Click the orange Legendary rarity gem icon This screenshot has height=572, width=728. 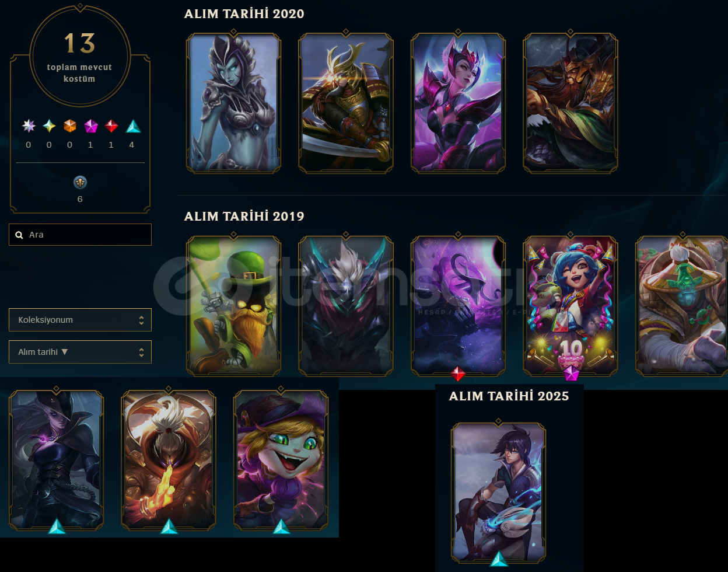pos(70,126)
